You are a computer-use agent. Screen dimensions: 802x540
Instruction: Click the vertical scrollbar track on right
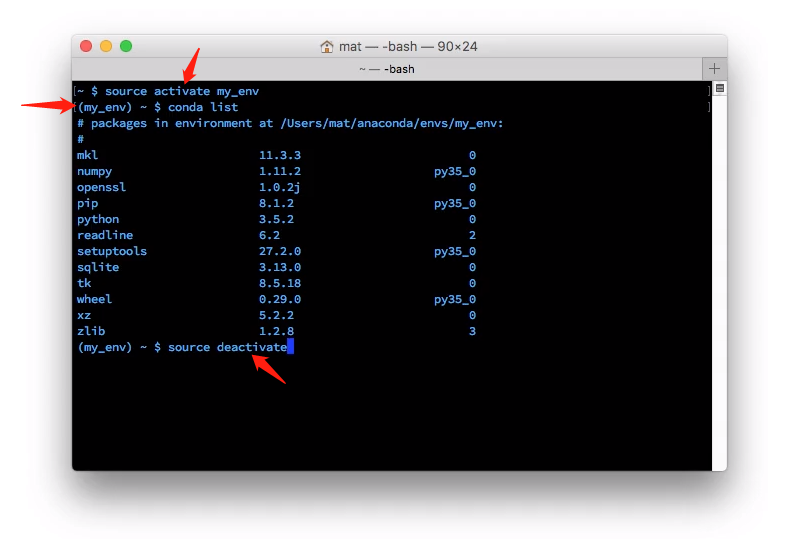[719, 280]
